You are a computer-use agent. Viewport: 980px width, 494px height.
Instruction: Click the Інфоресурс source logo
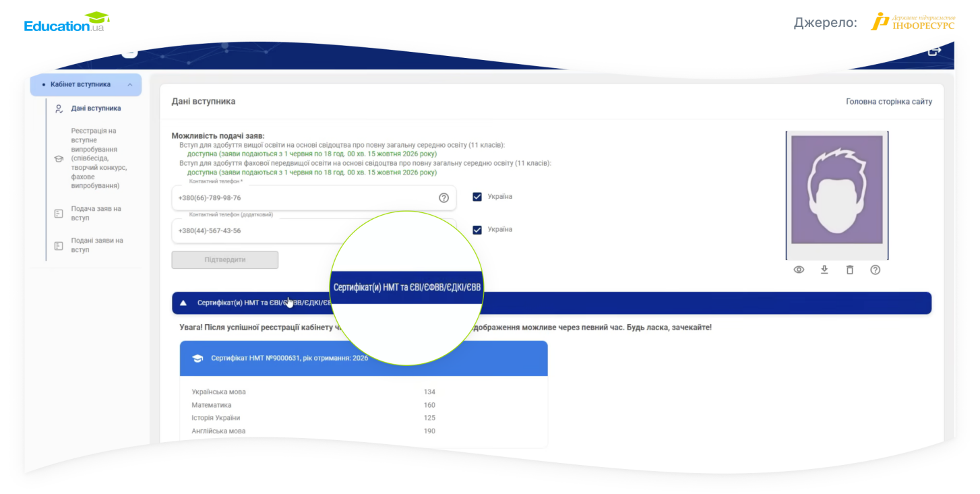913,22
